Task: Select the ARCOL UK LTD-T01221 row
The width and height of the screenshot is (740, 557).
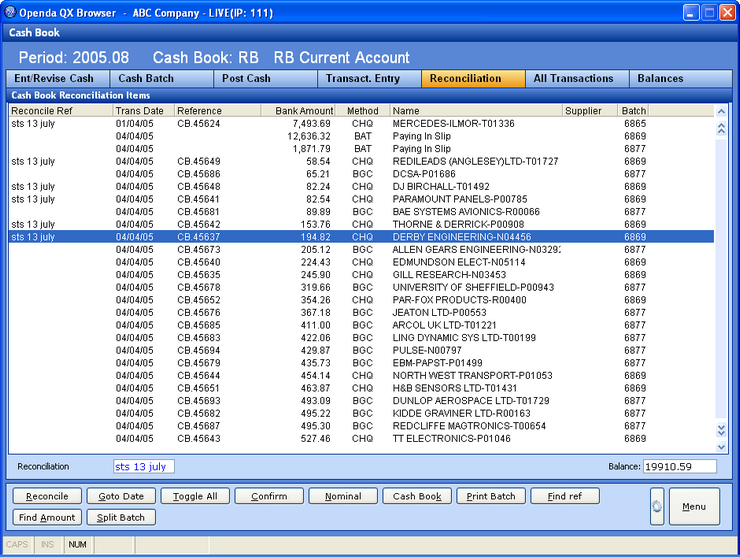Action: pos(362,325)
